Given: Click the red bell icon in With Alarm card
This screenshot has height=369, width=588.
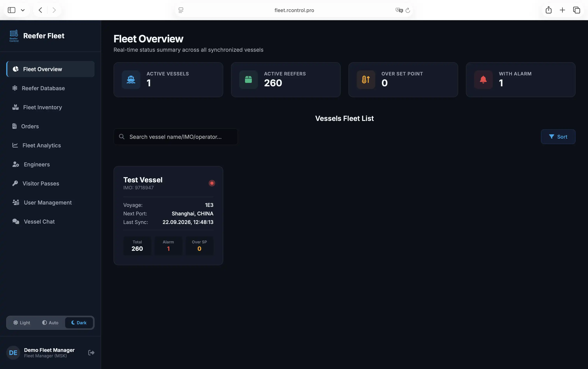Looking at the screenshot, I should (x=483, y=80).
